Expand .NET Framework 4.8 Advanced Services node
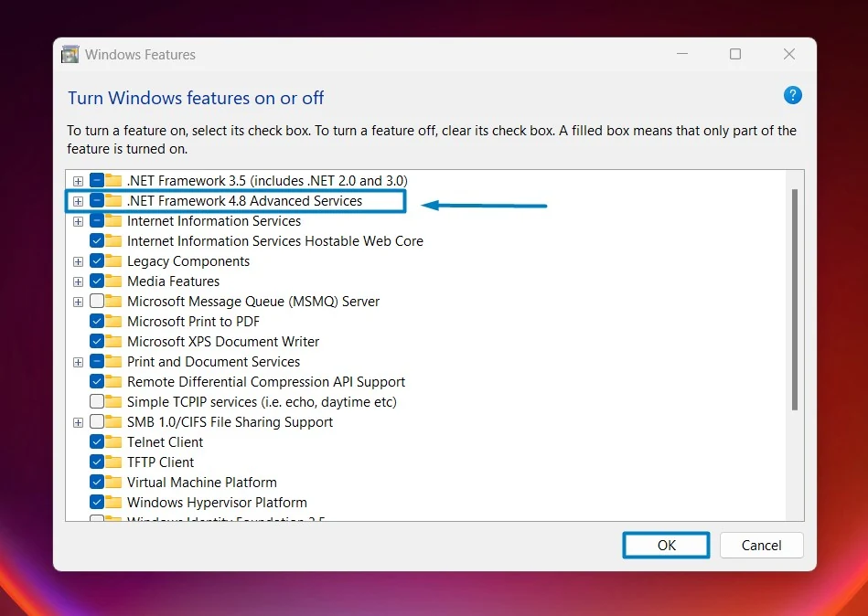Image resolution: width=868 pixels, height=616 pixels. [x=78, y=201]
